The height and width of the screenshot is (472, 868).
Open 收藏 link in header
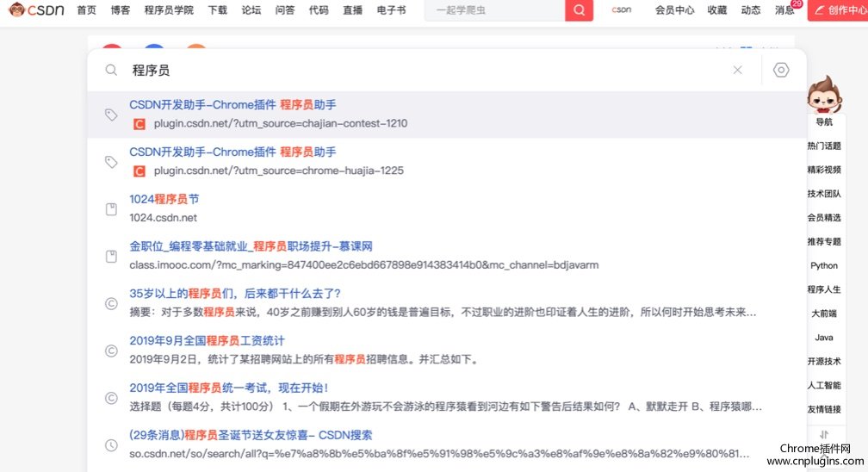point(716,10)
